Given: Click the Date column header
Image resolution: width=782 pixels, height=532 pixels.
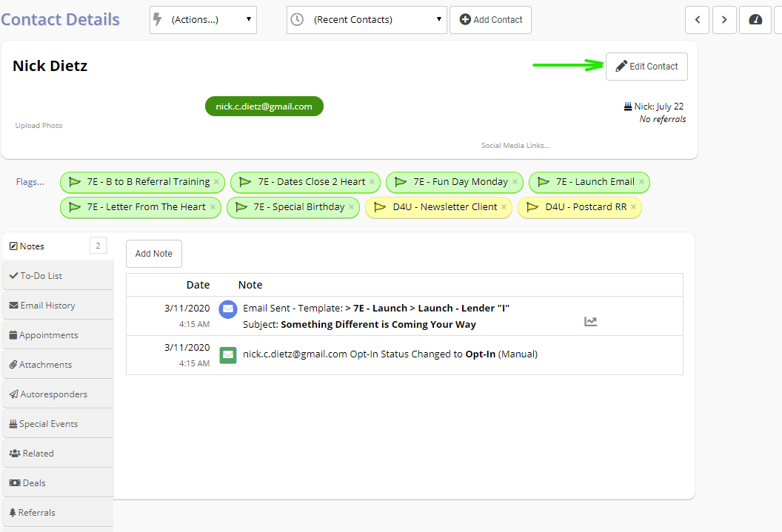Looking at the screenshot, I should point(198,285).
